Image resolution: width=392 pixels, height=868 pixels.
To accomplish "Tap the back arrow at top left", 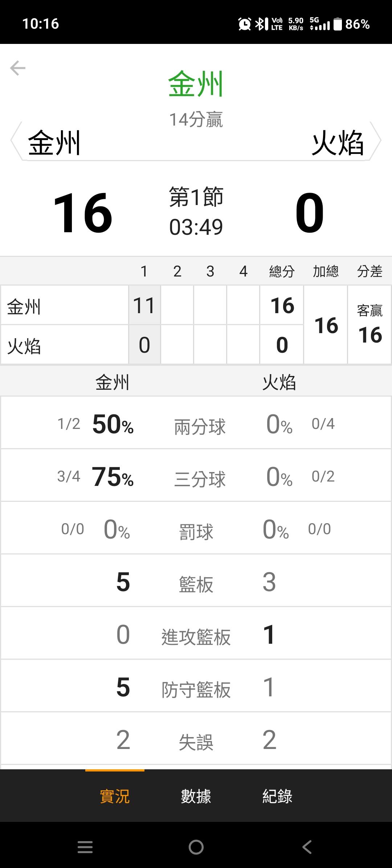I will click(x=18, y=68).
